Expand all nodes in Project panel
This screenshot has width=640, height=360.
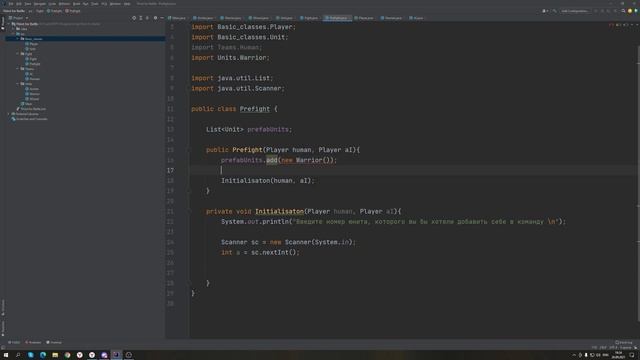point(141,18)
